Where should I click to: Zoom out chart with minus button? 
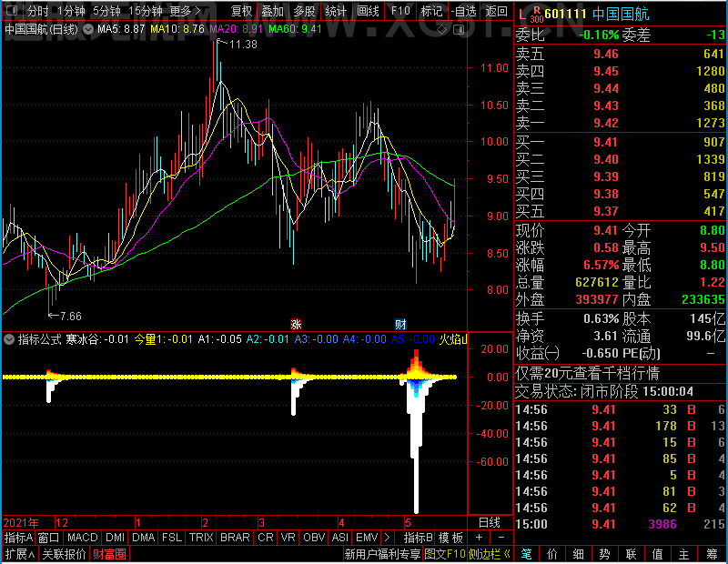pos(501,538)
